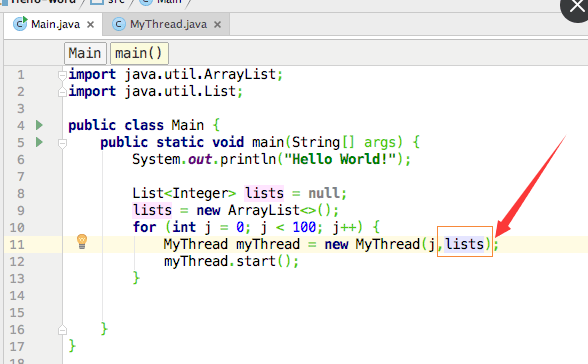The width and height of the screenshot is (588, 364).
Task: Collapse the main method fold at line 5
Action: tap(62, 143)
